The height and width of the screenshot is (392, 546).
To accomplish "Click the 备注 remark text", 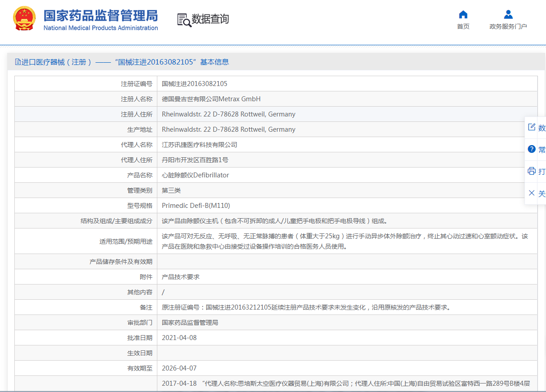I will point(306,307).
